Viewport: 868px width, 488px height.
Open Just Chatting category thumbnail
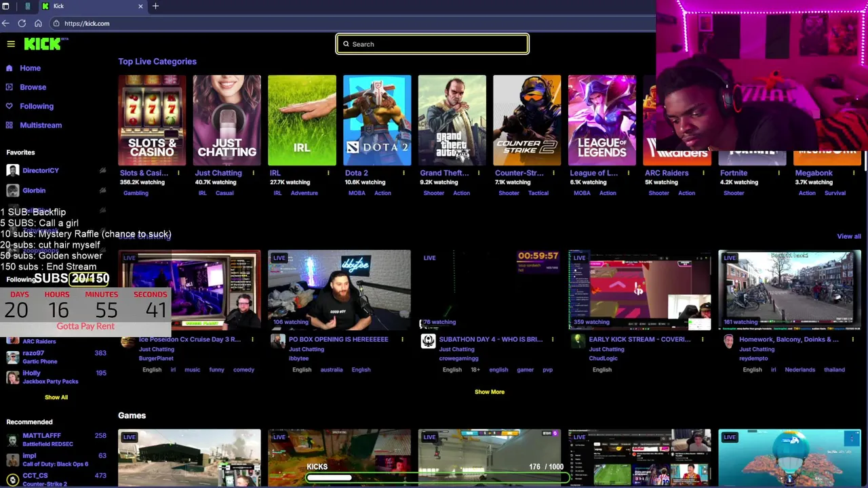226,120
